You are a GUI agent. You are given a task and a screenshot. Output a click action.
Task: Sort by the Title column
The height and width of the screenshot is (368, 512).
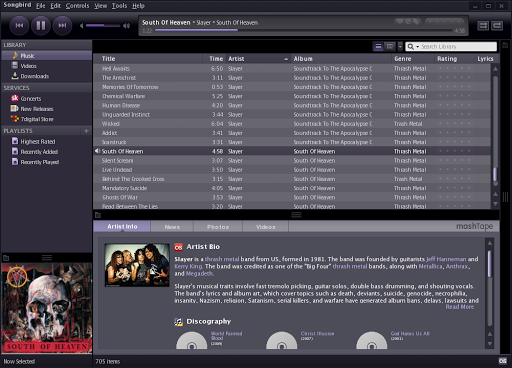[x=148, y=59]
